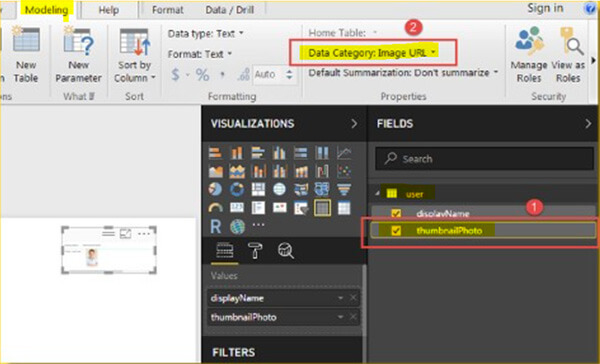The height and width of the screenshot is (364, 600).
Task: Click the New Table button
Action: [x=26, y=55]
